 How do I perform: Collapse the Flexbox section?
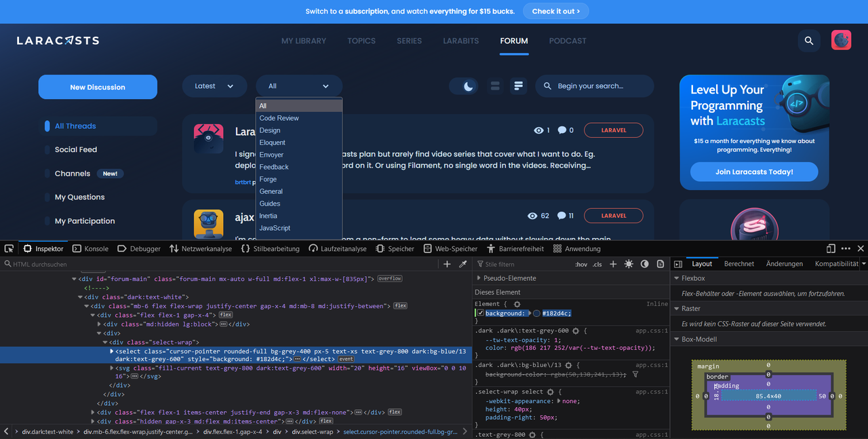tap(676, 278)
